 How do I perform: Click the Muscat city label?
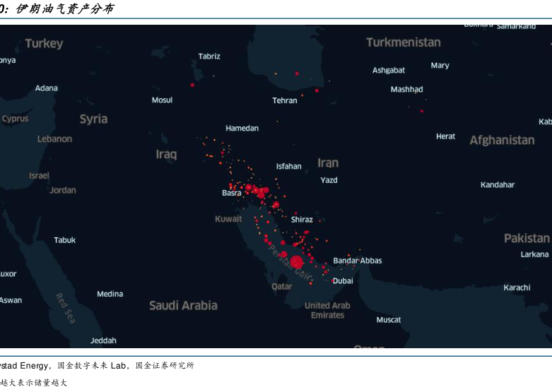coord(388,320)
